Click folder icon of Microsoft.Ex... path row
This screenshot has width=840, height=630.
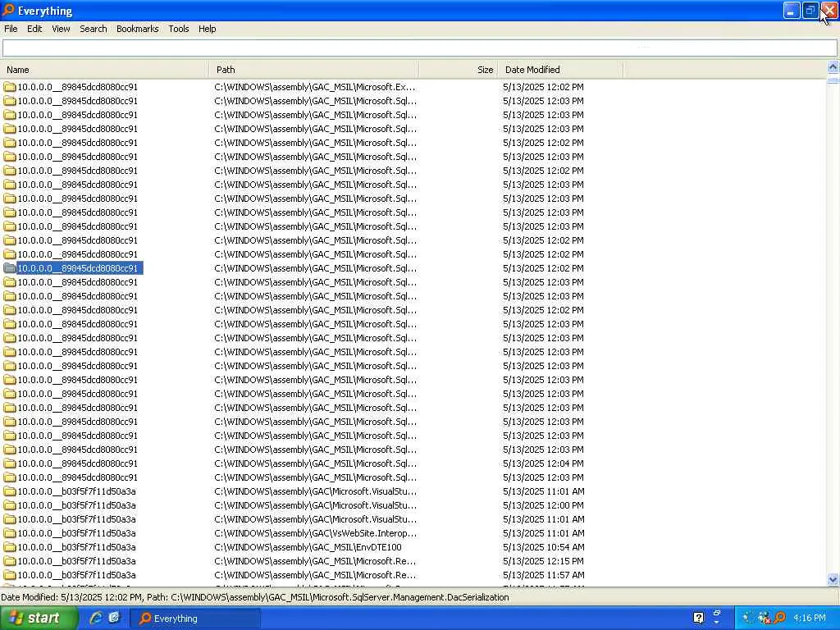pos(10,87)
